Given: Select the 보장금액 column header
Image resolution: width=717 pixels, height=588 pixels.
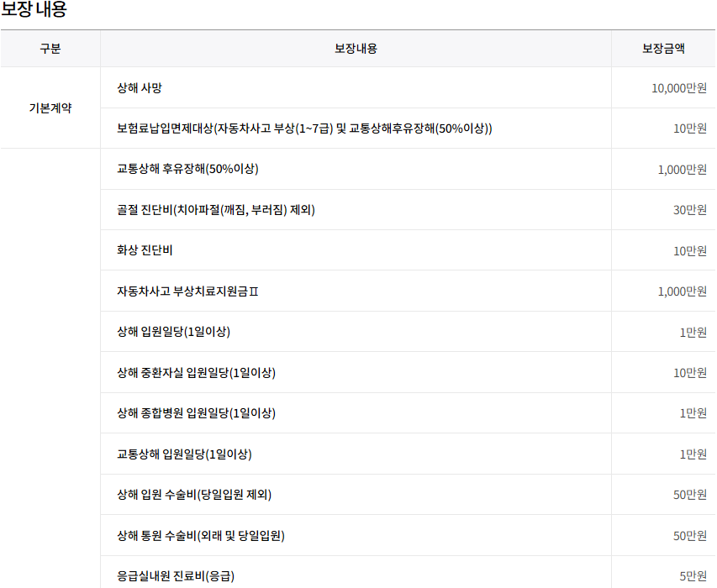Looking at the screenshot, I should point(663,49).
